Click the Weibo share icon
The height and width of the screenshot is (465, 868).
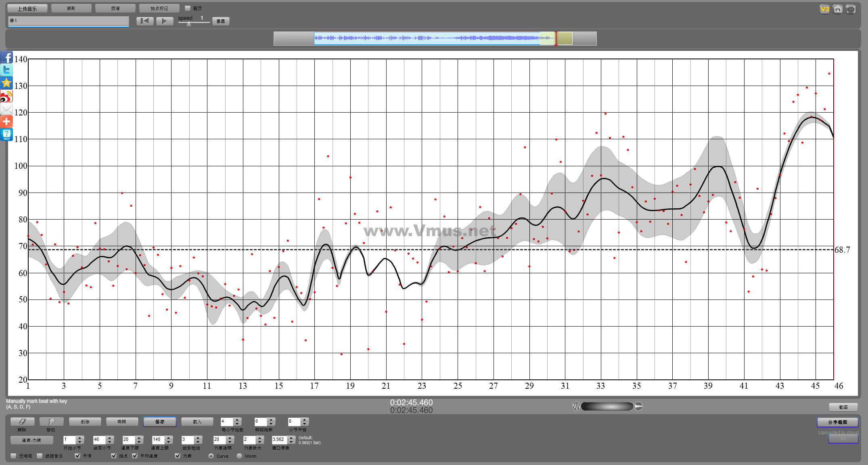coord(6,96)
